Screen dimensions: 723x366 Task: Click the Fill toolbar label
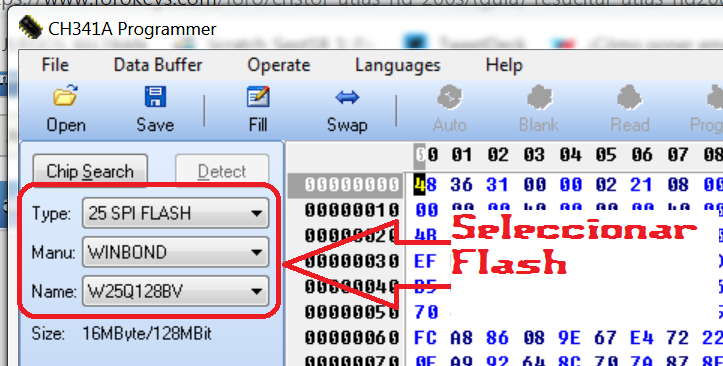coord(258,125)
